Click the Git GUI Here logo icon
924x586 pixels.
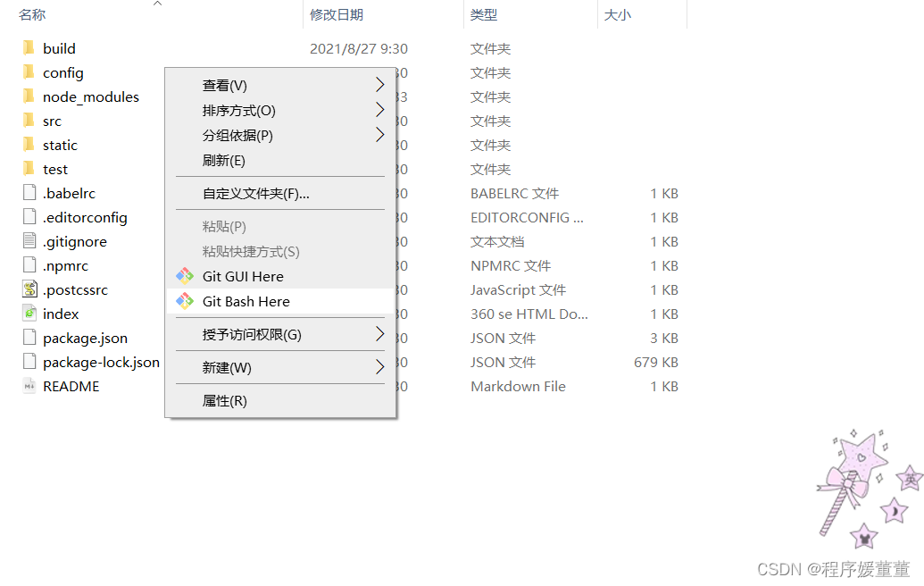pyautogui.click(x=185, y=276)
